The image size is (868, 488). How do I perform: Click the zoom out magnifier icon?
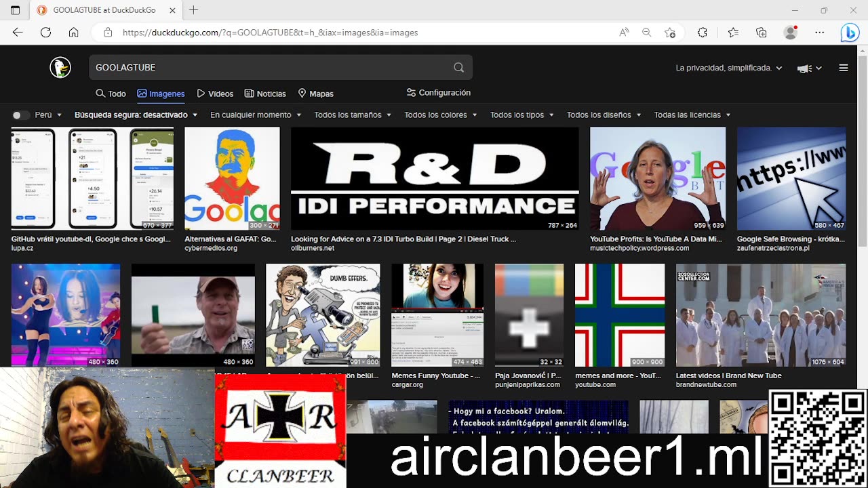point(647,33)
